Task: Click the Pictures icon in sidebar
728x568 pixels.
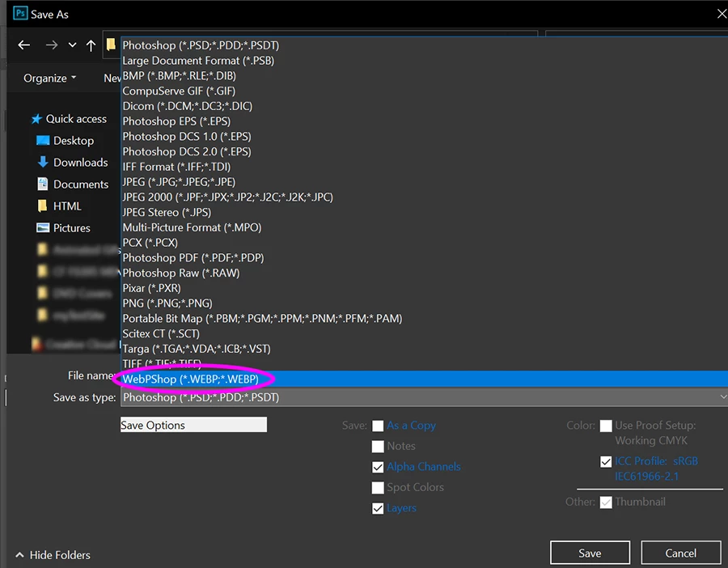Action: (43, 227)
